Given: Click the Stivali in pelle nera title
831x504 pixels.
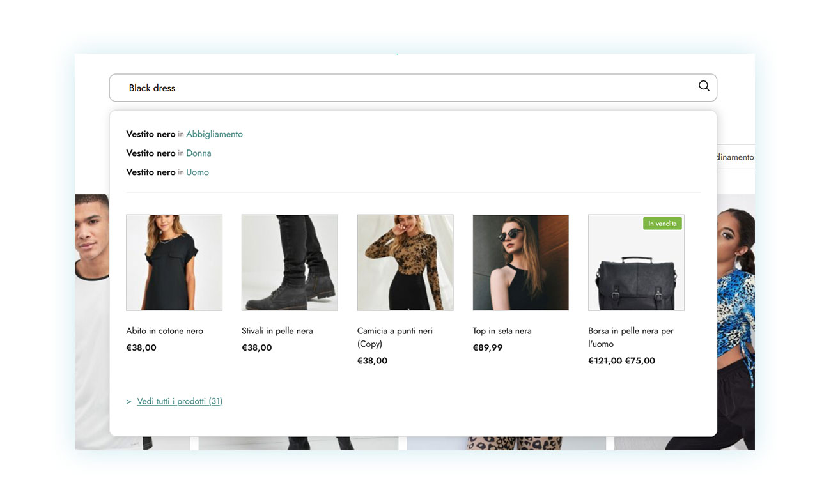Looking at the screenshot, I should click(277, 331).
